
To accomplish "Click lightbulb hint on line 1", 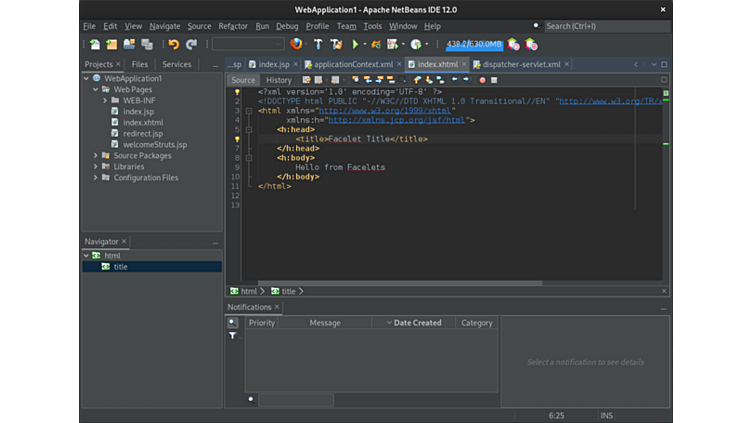I will point(237,92).
